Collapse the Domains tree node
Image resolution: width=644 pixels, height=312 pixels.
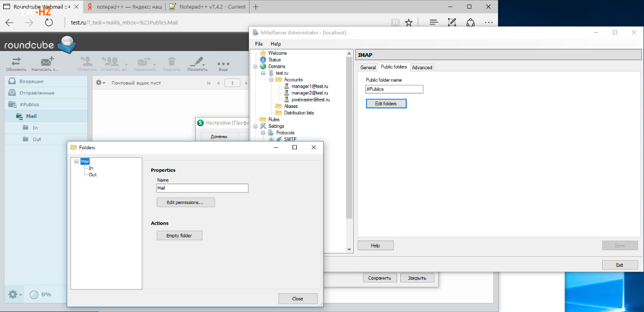255,67
